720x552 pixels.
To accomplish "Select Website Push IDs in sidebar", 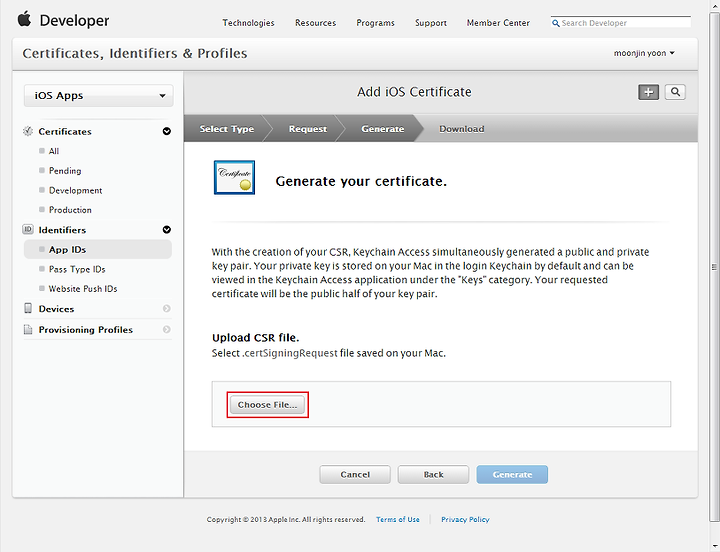I will (x=83, y=289).
